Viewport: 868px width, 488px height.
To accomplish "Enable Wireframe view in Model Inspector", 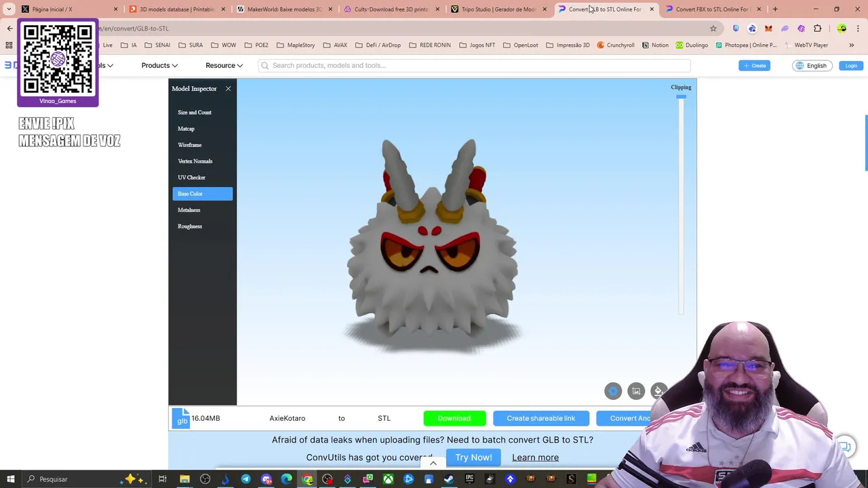I will point(202,145).
